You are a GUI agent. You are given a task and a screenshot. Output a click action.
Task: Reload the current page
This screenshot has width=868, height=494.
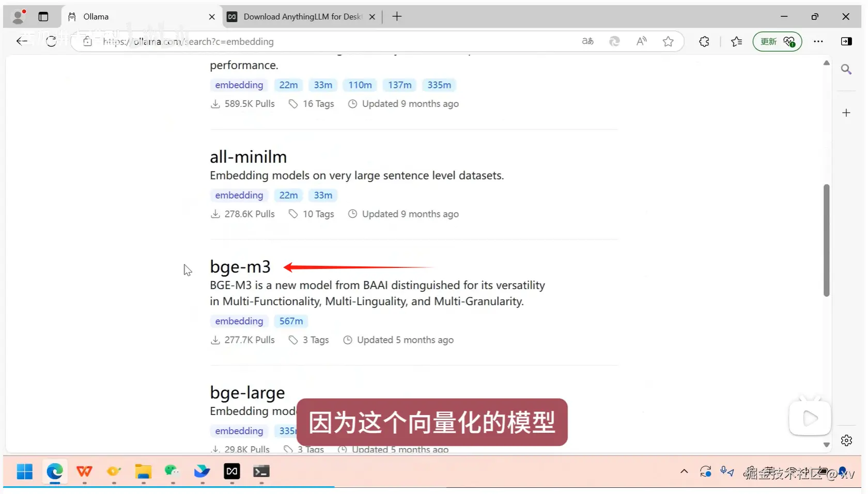[51, 41]
